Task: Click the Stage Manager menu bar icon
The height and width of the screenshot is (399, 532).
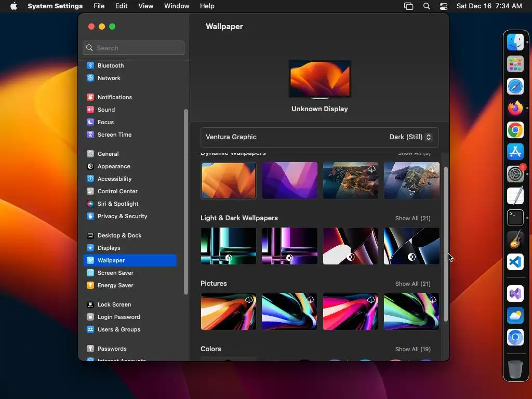Action: [x=408, y=6]
